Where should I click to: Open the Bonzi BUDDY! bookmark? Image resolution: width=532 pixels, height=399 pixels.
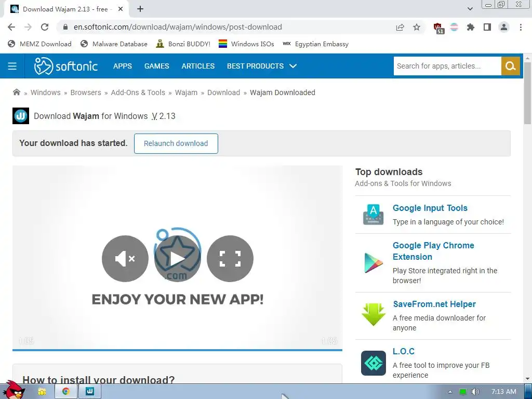coord(183,44)
